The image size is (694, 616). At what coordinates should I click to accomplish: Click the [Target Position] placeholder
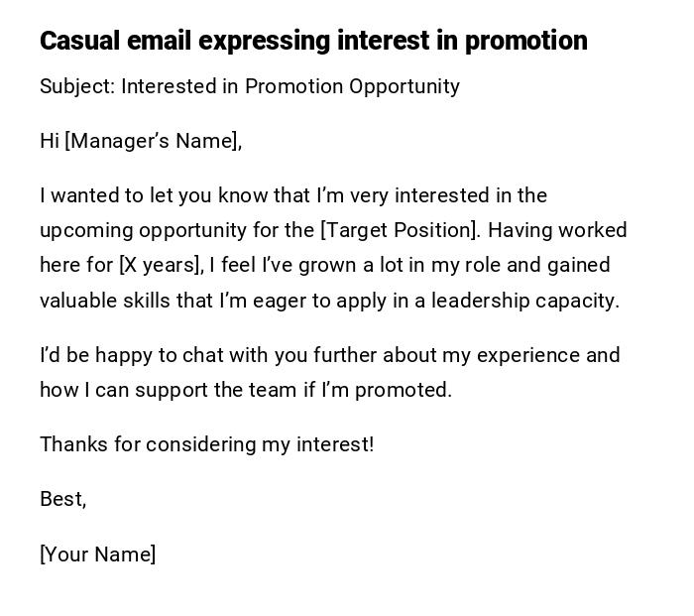(400, 230)
